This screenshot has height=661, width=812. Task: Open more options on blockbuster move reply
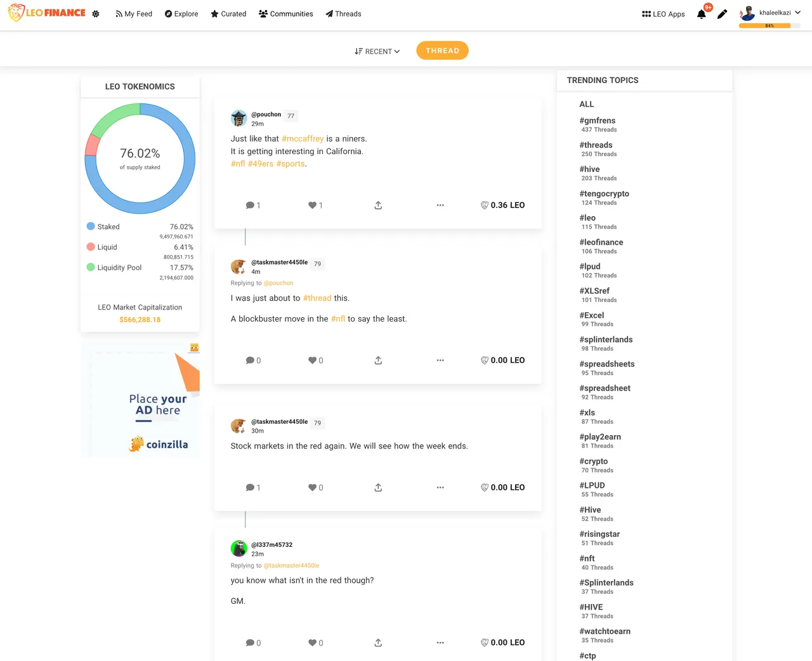point(440,360)
